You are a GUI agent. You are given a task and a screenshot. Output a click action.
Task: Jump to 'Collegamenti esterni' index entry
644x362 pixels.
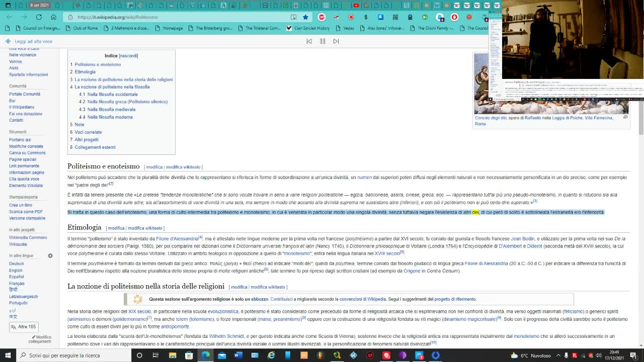[x=95, y=147]
